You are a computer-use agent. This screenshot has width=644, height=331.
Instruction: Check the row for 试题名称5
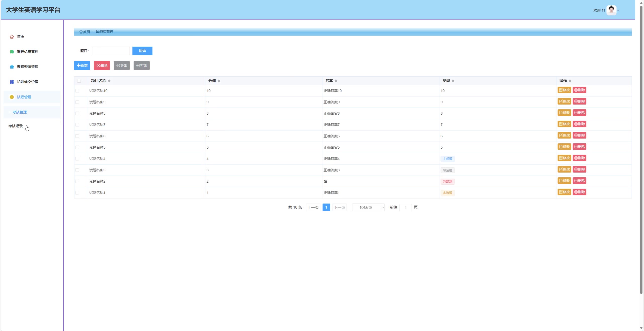(77, 147)
